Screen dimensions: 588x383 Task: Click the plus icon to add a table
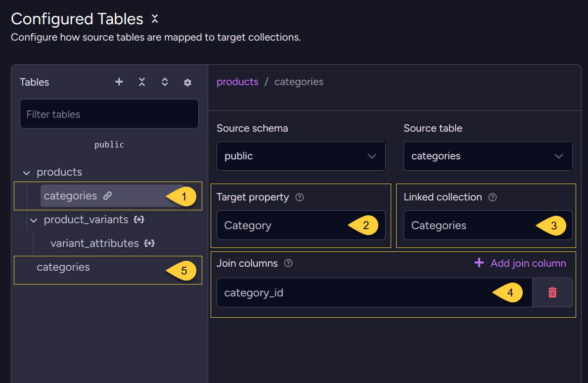pyautogui.click(x=119, y=82)
